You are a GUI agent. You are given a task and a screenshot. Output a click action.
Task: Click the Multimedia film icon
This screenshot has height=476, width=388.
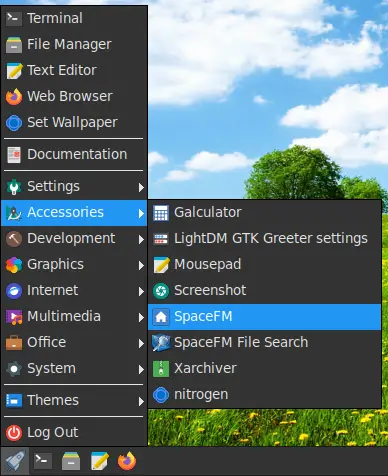click(x=14, y=317)
